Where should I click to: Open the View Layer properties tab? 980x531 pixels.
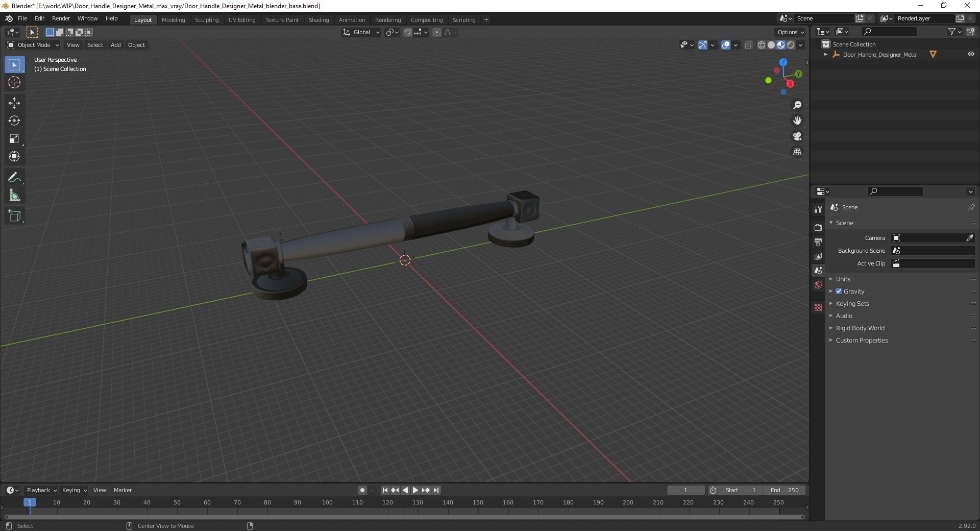[818, 256]
